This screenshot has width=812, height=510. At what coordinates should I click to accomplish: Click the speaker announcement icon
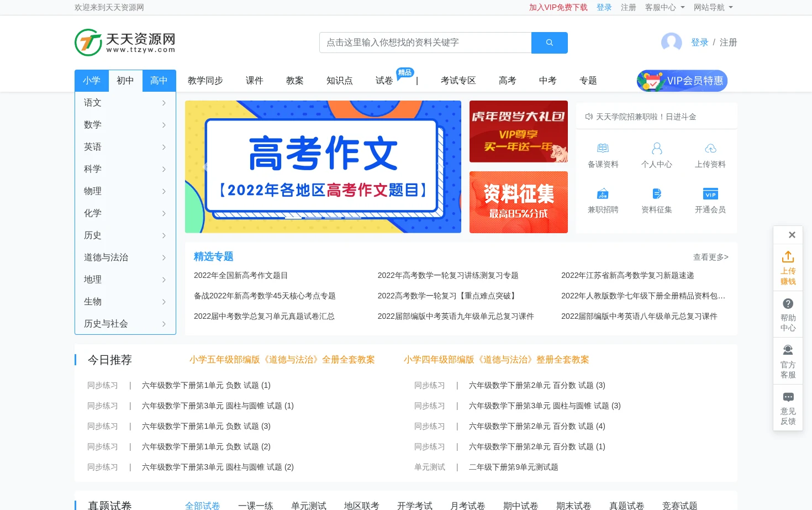click(589, 117)
